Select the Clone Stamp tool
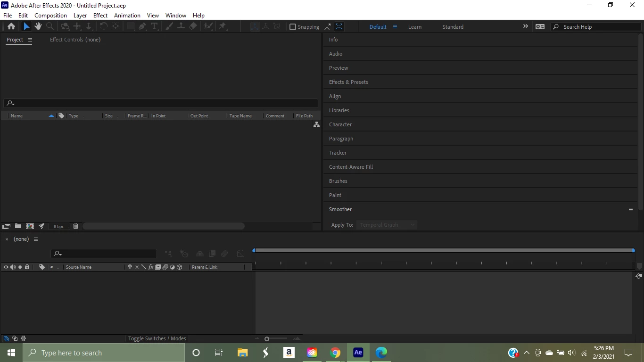The height and width of the screenshot is (362, 644). 181,27
